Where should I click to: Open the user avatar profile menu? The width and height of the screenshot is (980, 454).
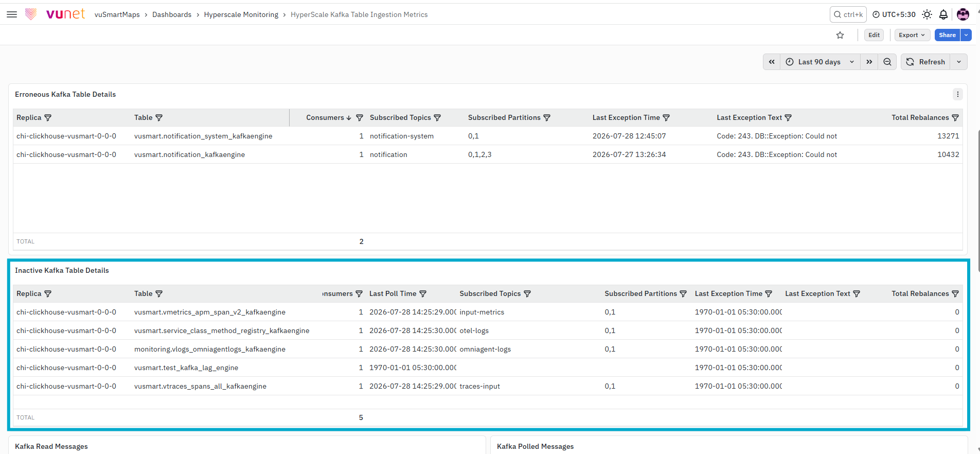click(x=963, y=14)
